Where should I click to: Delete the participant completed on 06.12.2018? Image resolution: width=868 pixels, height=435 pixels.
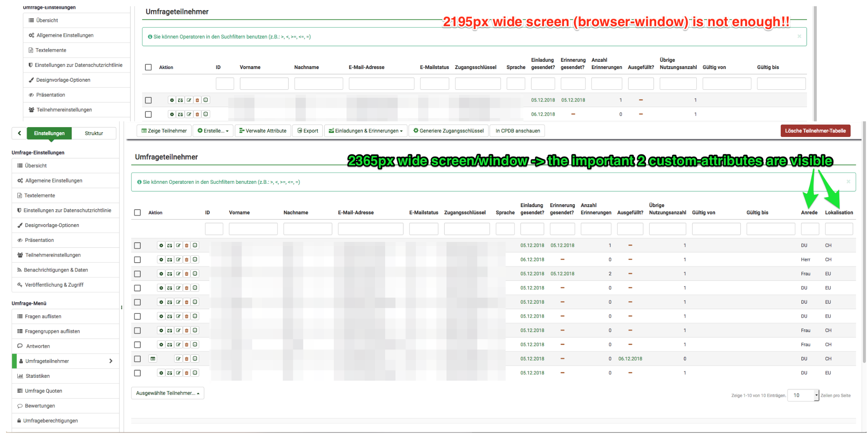[186, 359]
